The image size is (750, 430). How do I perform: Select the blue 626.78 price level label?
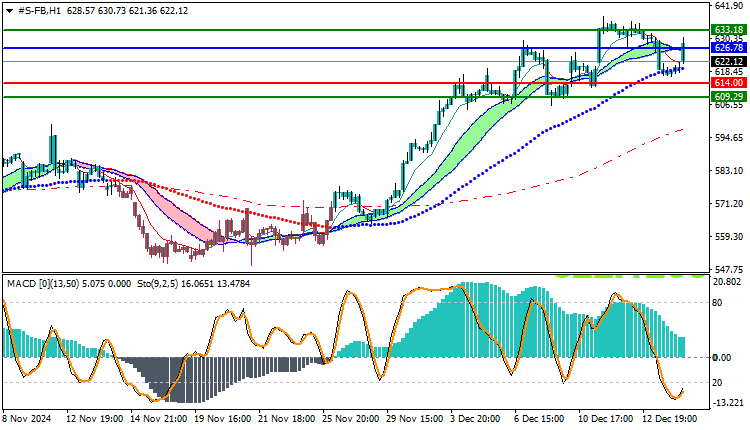728,48
